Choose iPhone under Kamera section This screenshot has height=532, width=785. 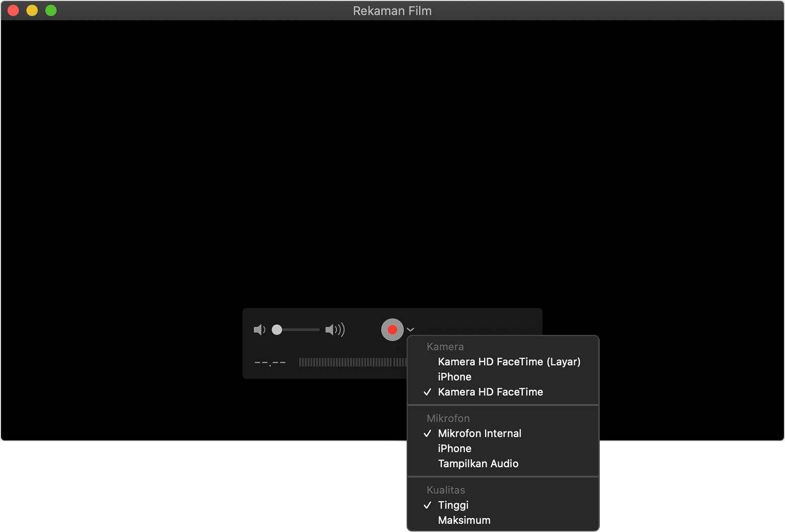point(454,377)
